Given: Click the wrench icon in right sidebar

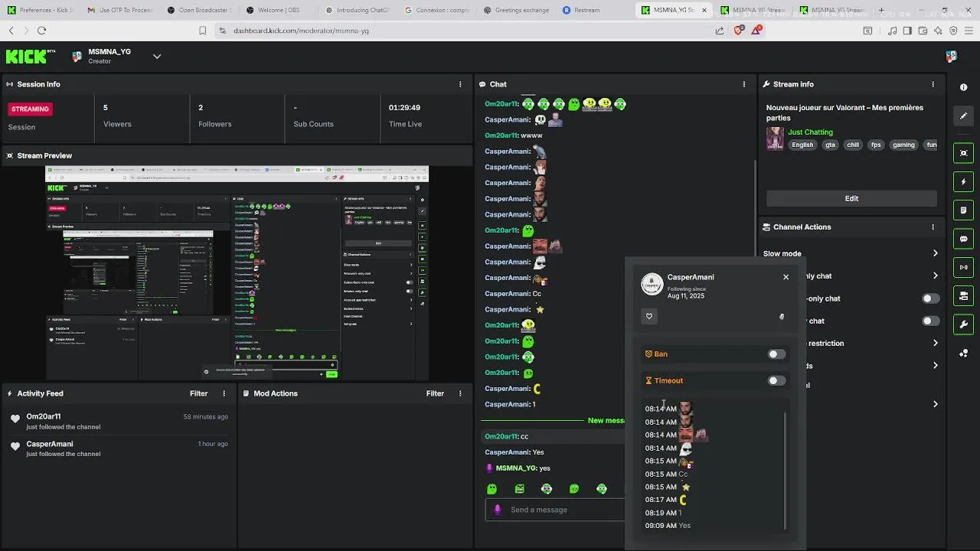Looking at the screenshot, I should [x=964, y=324].
